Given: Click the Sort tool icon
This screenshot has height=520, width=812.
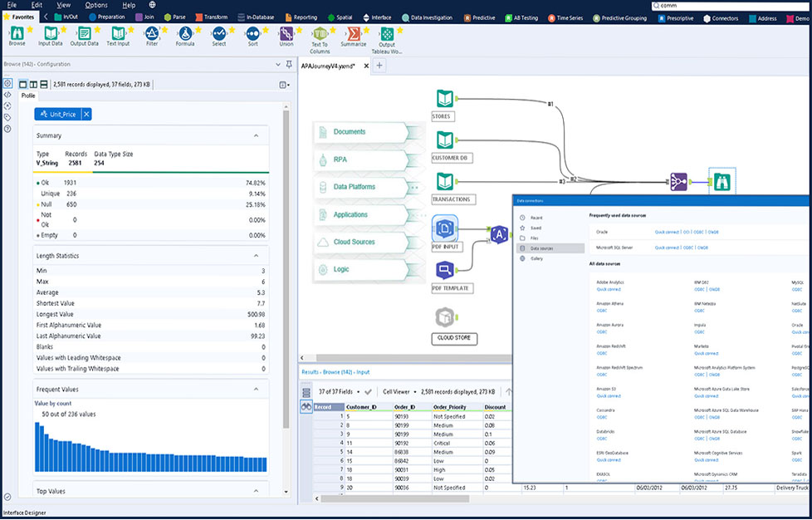Looking at the screenshot, I should click(x=252, y=33).
